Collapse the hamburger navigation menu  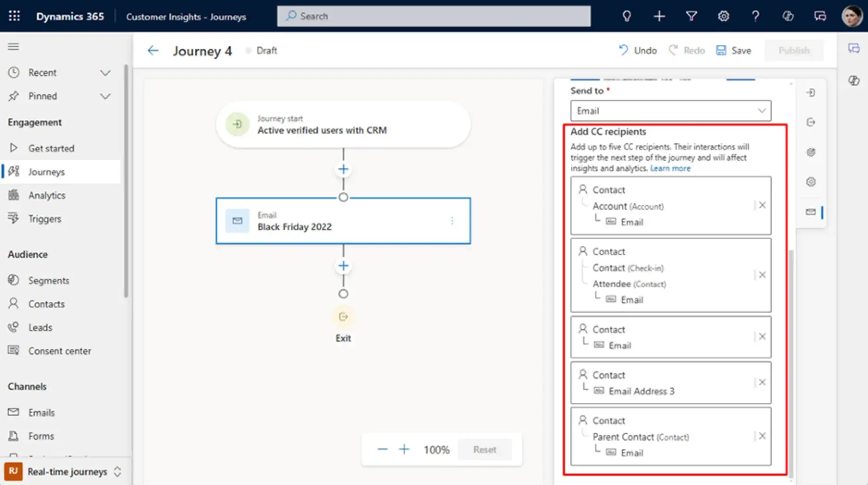(14, 47)
